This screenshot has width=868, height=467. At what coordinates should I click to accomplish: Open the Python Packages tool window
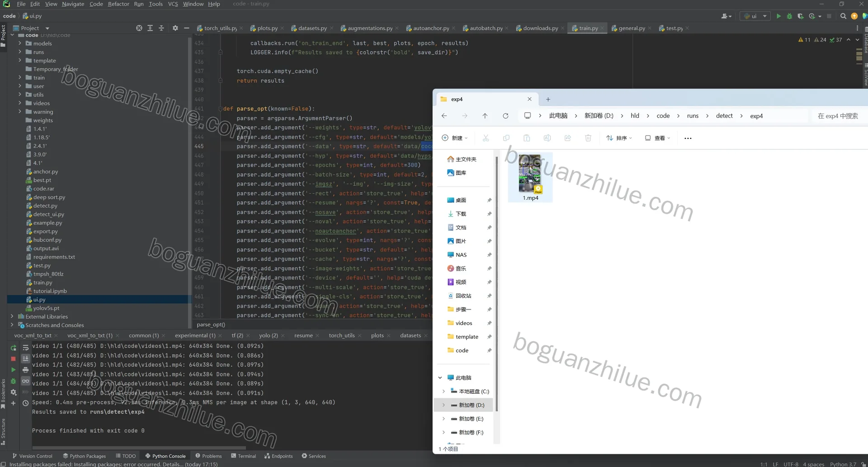[85, 456]
